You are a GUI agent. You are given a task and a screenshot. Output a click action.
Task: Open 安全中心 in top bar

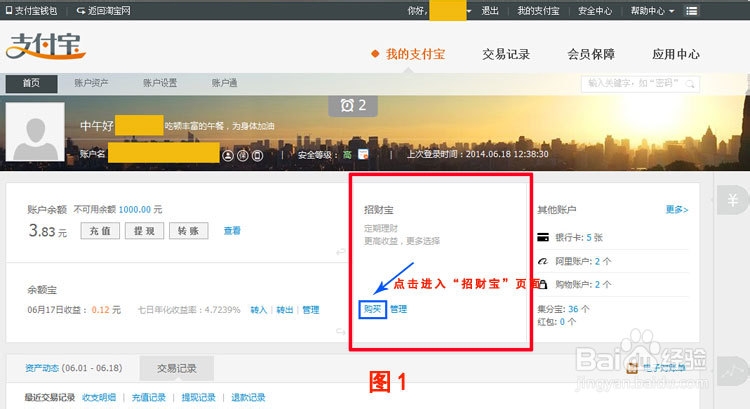595,11
